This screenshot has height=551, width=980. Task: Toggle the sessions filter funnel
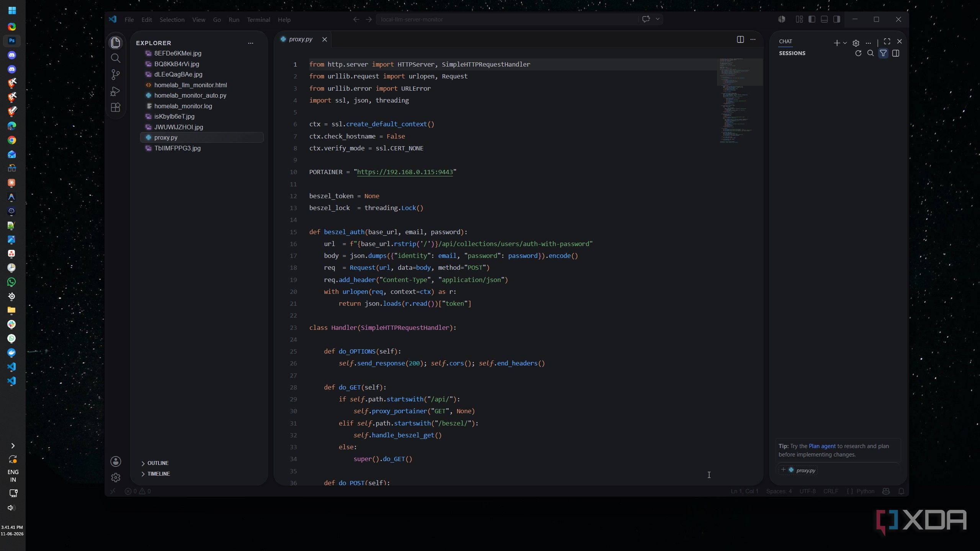coord(883,53)
